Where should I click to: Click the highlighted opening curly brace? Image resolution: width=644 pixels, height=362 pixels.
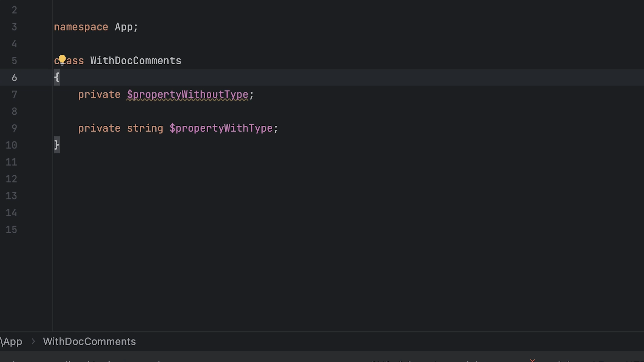pyautogui.click(x=57, y=77)
